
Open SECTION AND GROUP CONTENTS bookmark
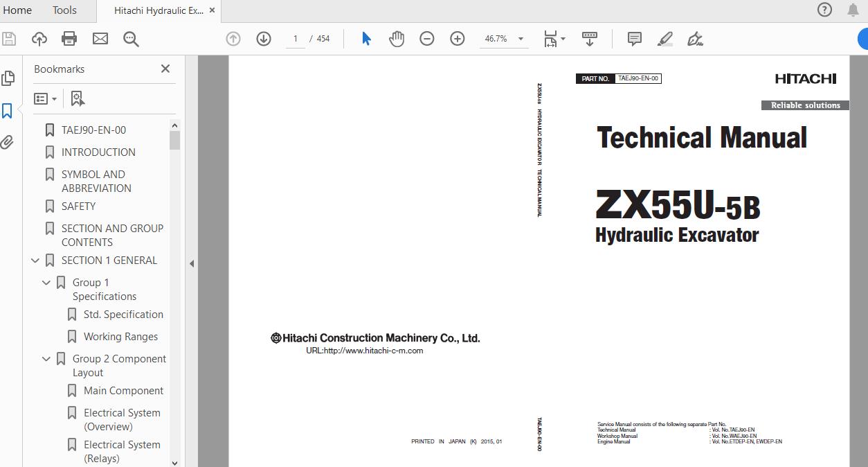(x=112, y=235)
